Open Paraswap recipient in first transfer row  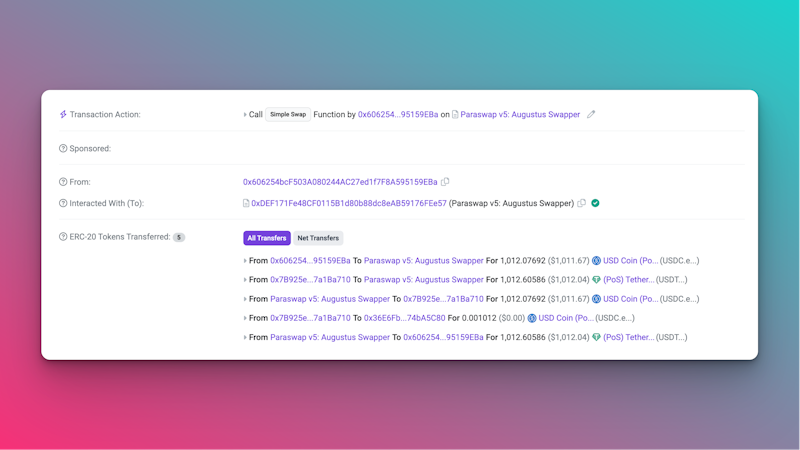coord(423,260)
